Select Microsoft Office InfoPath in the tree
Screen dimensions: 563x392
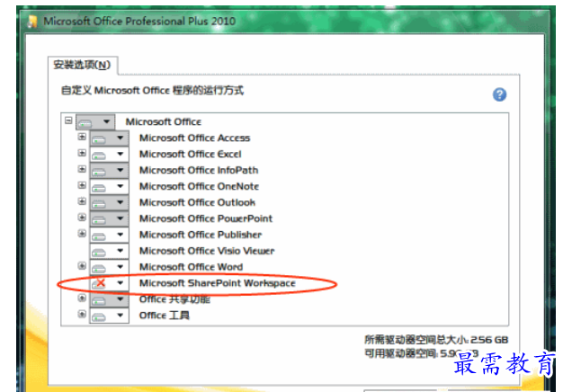[x=199, y=170]
